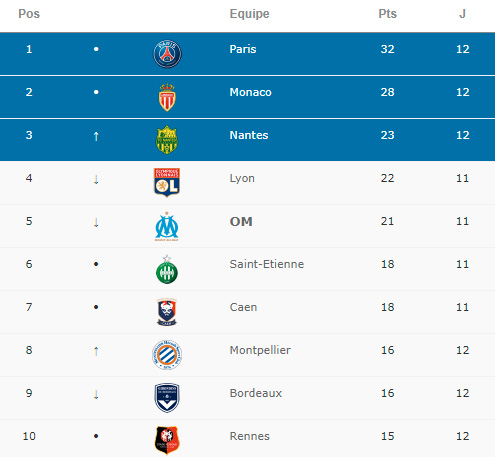Open the Saint-Etienne team link
The width and height of the screenshot is (495, 457).
(267, 264)
